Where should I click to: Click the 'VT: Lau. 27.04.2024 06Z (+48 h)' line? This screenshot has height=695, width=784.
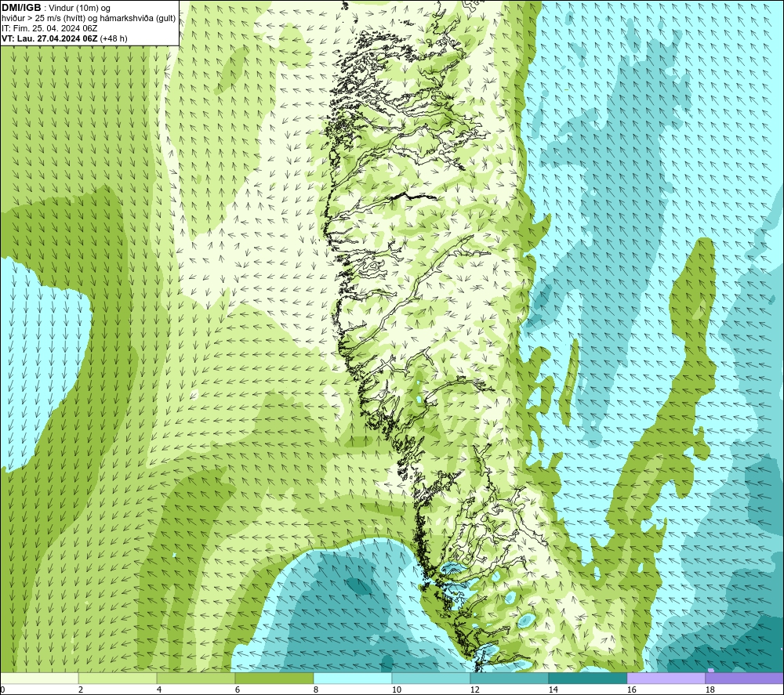click(x=64, y=38)
